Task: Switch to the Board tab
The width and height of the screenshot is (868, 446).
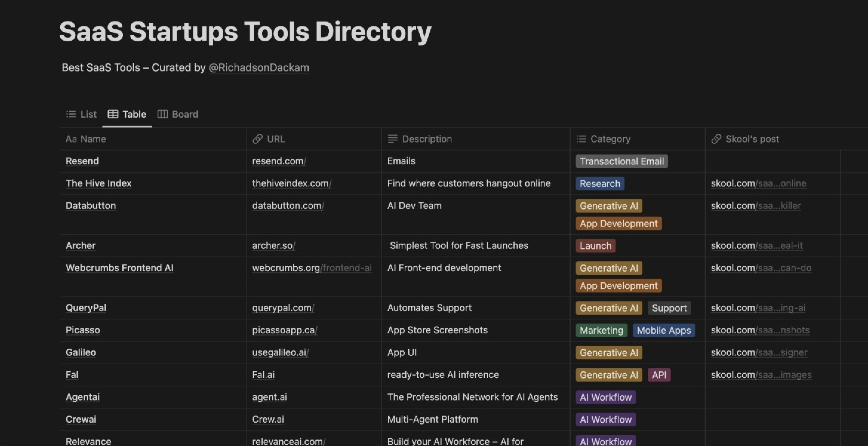Action: pyautogui.click(x=185, y=114)
